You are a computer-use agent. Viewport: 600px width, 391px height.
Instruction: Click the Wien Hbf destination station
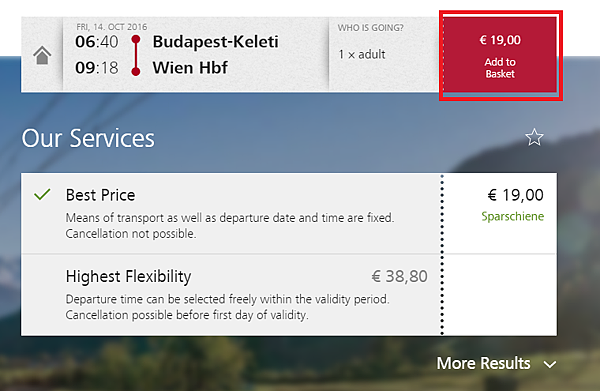click(190, 68)
